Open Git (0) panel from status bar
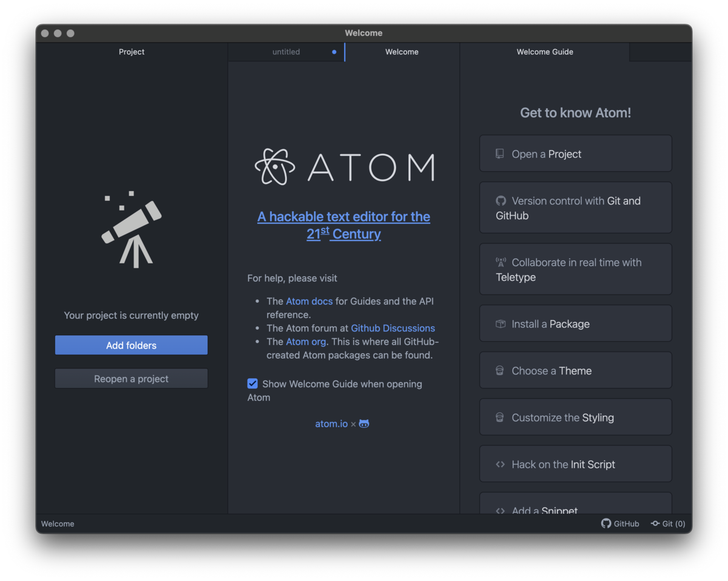The height and width of the screenshot is (581, 728). 668,523
